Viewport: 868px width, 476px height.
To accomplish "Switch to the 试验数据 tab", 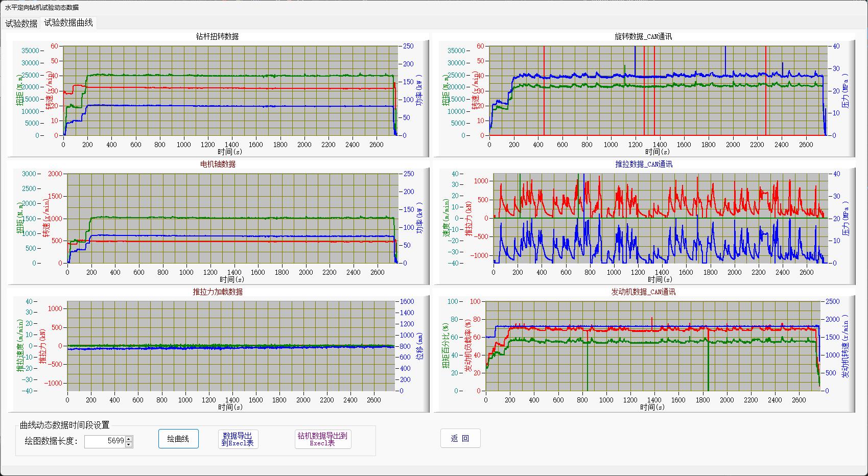I will pos(21,23).
